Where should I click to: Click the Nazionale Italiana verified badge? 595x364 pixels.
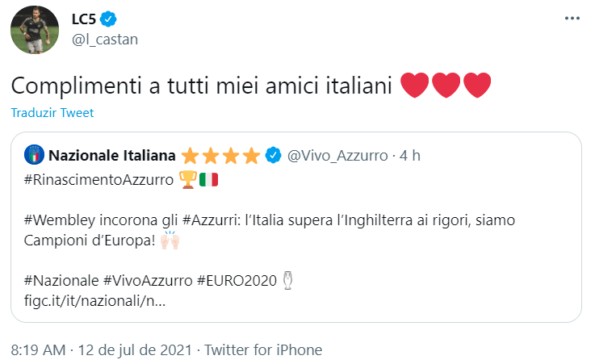pyautogui.click(x=274, y=154)
